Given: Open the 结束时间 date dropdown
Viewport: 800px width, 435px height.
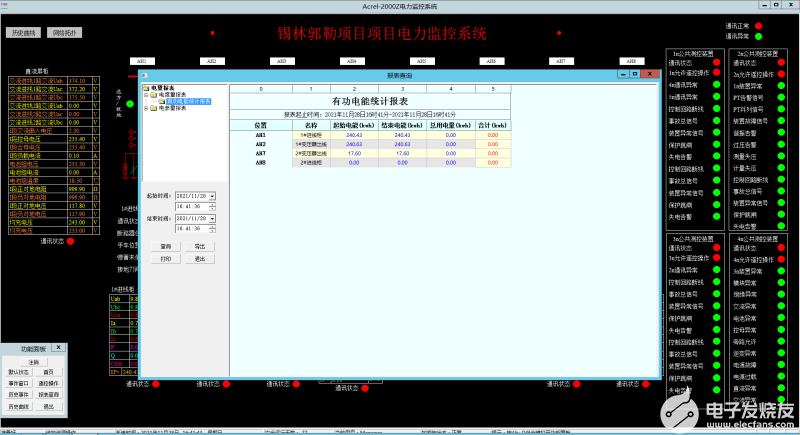Looking at the screenshot, I should tap(212, 218).
